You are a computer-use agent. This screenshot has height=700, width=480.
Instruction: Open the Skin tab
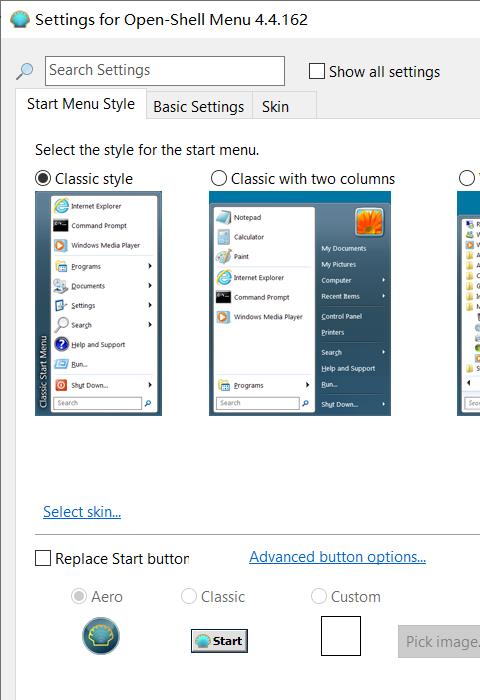[x=284, y=107]
